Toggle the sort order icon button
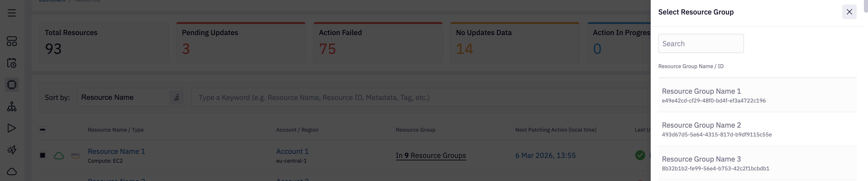Screen dimensions: 868x181 (176, 97)
